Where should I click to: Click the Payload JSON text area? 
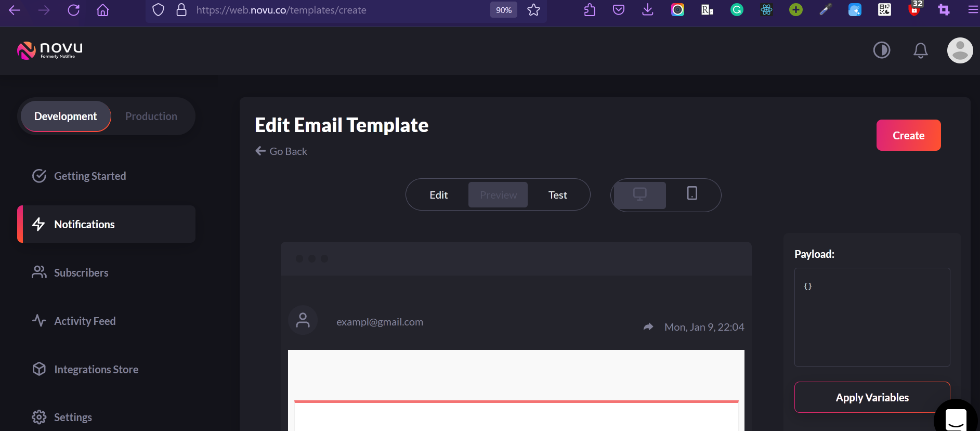coord(872,317)
